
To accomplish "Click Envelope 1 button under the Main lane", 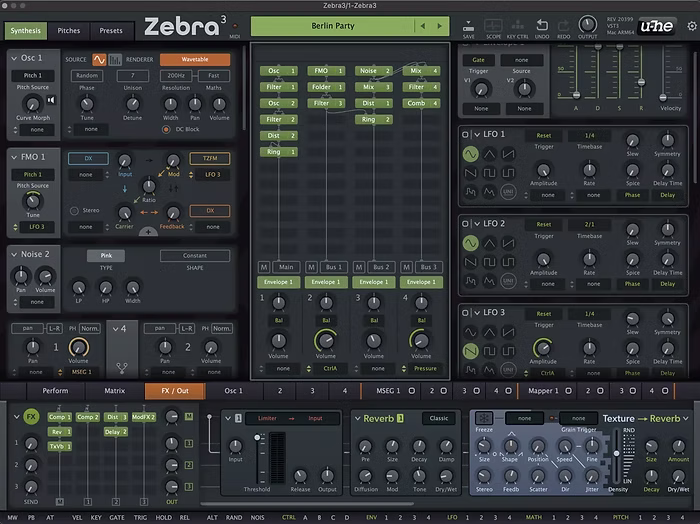I will (279, 282).
